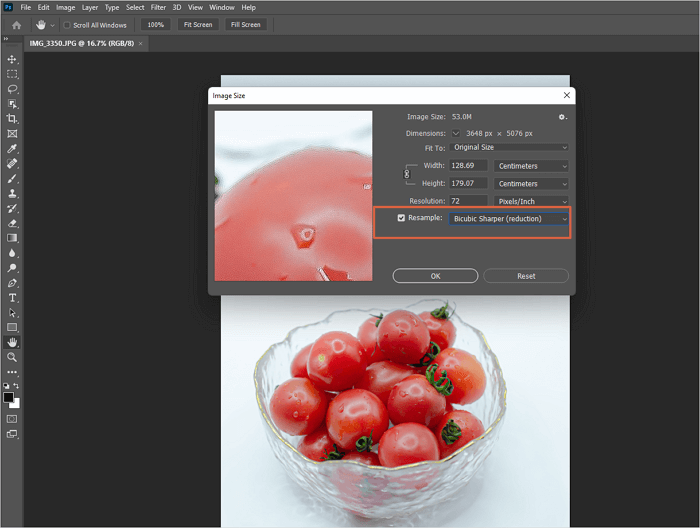Select the Lasso tool
The image size is (700, 528).
point(12,89)
